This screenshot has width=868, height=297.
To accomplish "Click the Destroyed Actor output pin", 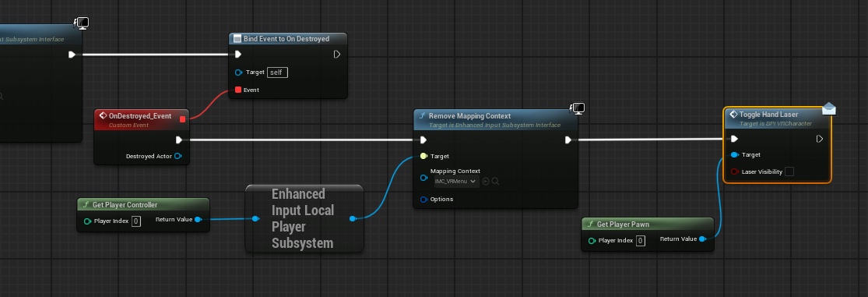I will [x=177, y=156].
